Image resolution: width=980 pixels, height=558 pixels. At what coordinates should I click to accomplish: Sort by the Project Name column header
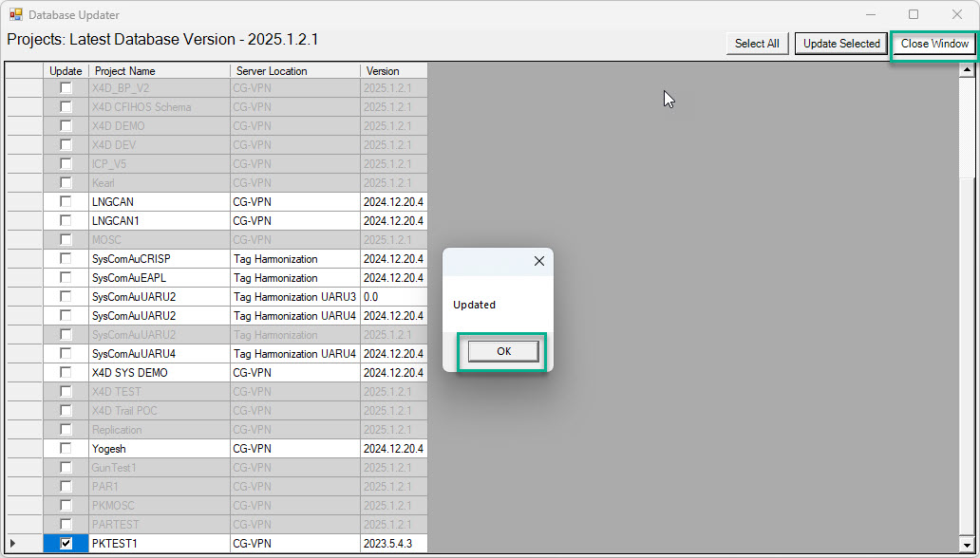click(159, 71)
